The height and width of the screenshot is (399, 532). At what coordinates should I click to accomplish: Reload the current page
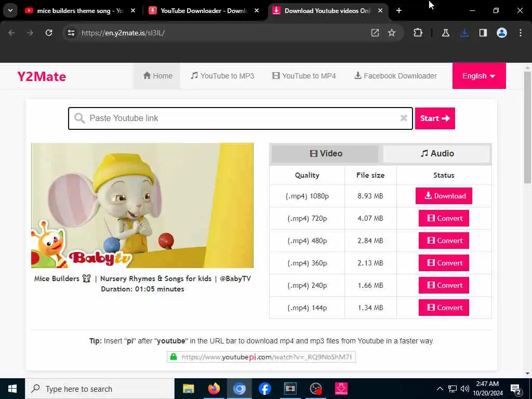pyautogui.click(x=49, y=33)
